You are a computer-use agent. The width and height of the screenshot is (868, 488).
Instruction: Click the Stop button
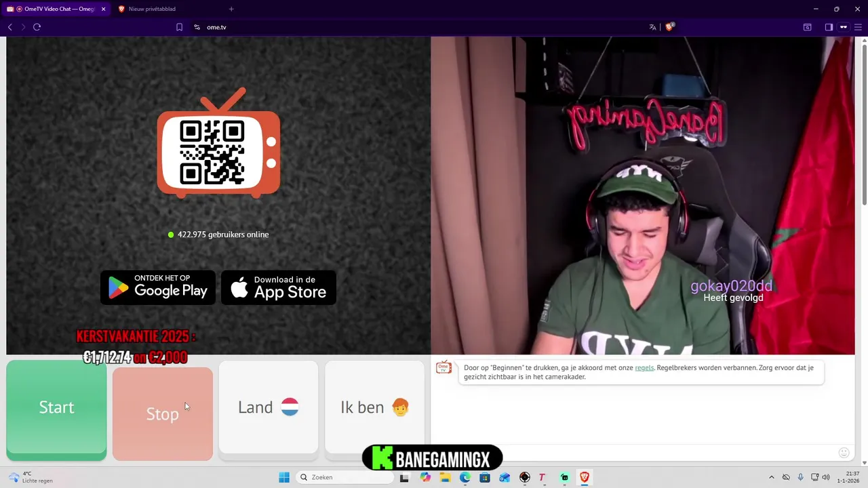point(163,413)
